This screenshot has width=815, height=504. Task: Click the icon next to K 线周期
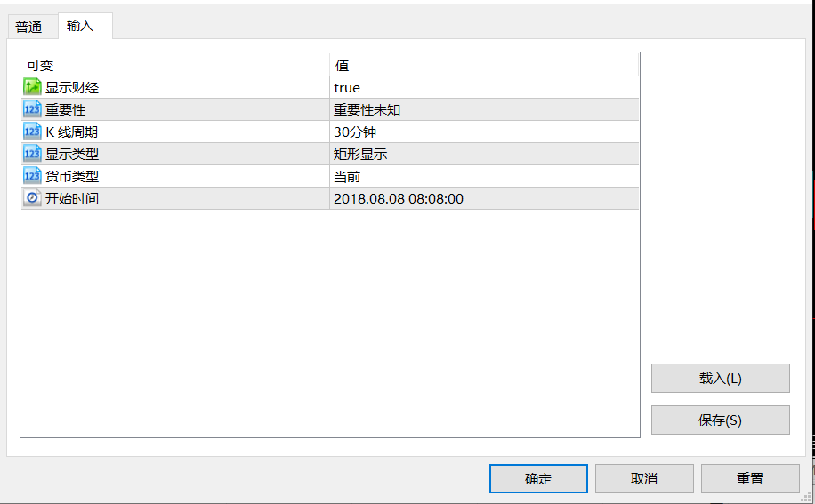point(32,132)
